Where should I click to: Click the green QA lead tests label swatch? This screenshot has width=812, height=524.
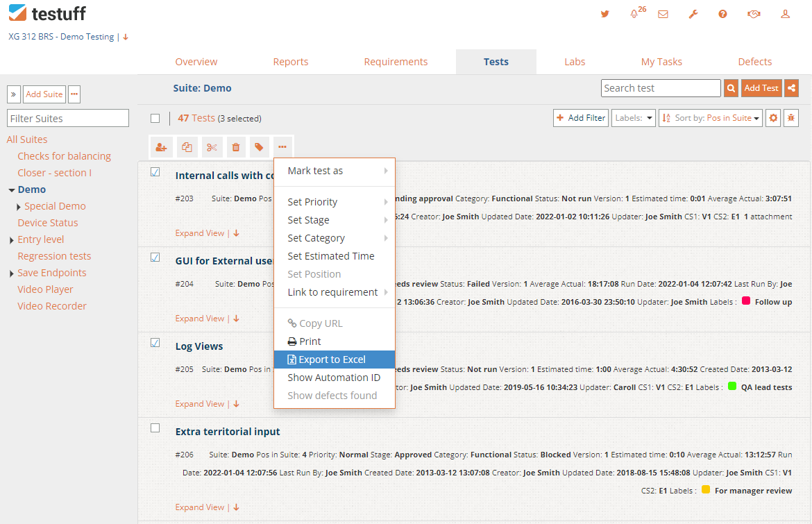(x=732, y=387)
